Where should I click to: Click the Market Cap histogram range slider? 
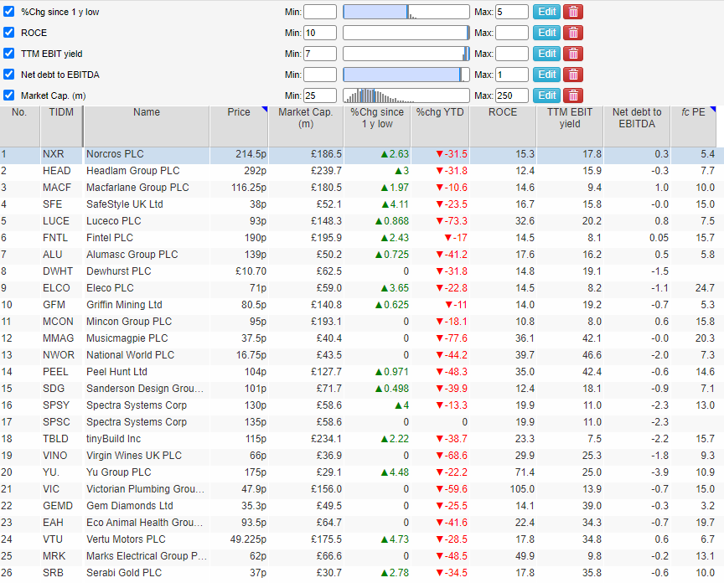(x=406, y=95)
